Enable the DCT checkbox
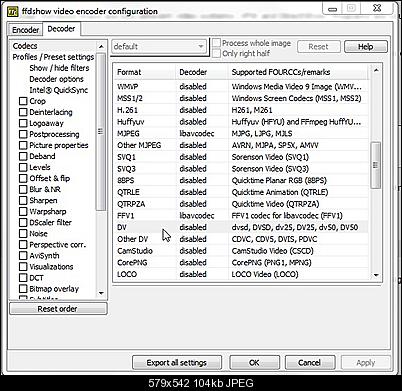Viewport: 402px width, 391px height. pos(23,278)
